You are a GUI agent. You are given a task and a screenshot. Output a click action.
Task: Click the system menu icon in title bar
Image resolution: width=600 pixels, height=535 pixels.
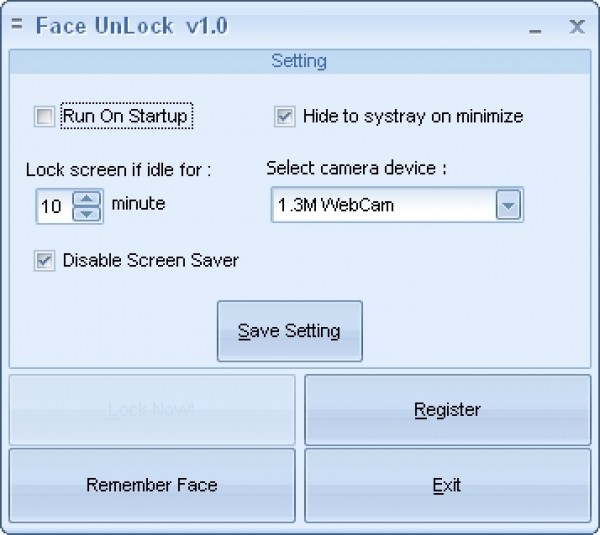(x=16, y=26)
